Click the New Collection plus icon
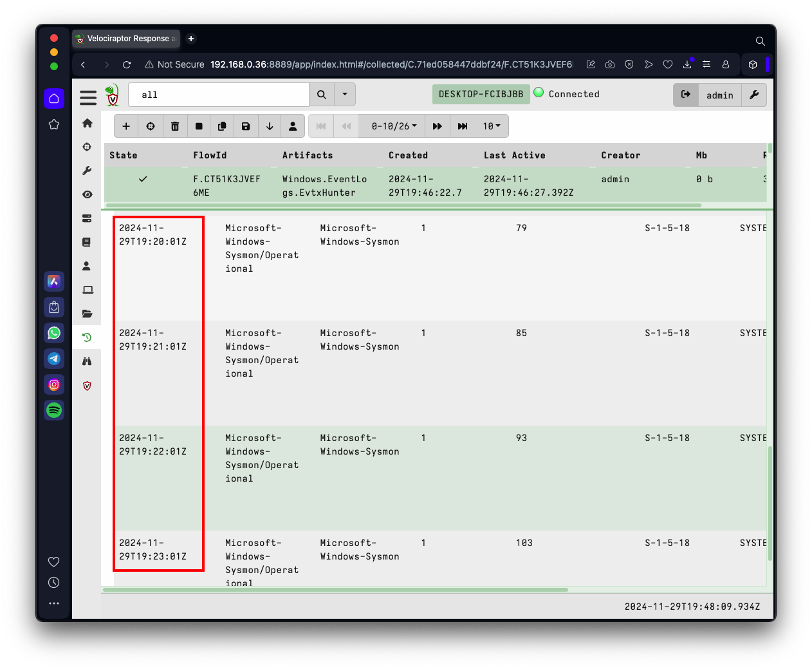The width and height of the screenshot is (812, 669). 126,126
